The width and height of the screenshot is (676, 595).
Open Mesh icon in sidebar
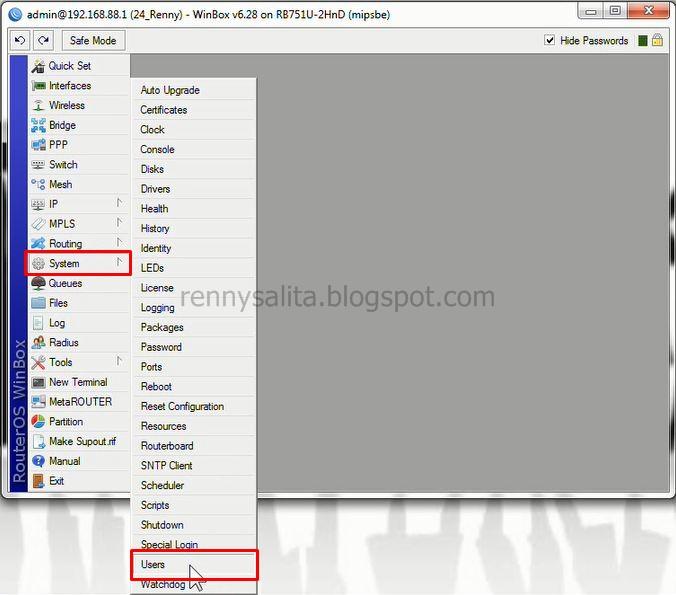click(x=38, y=185)
